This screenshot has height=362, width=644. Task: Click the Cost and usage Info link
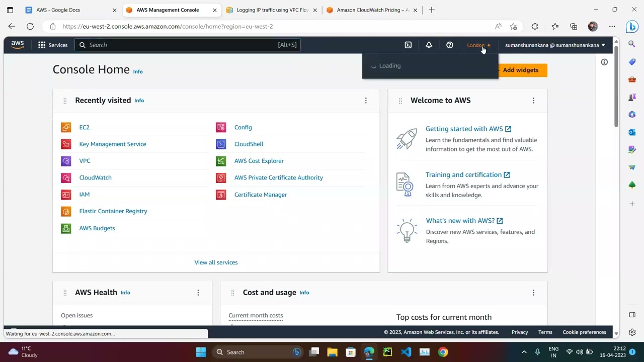coord(304,293)
